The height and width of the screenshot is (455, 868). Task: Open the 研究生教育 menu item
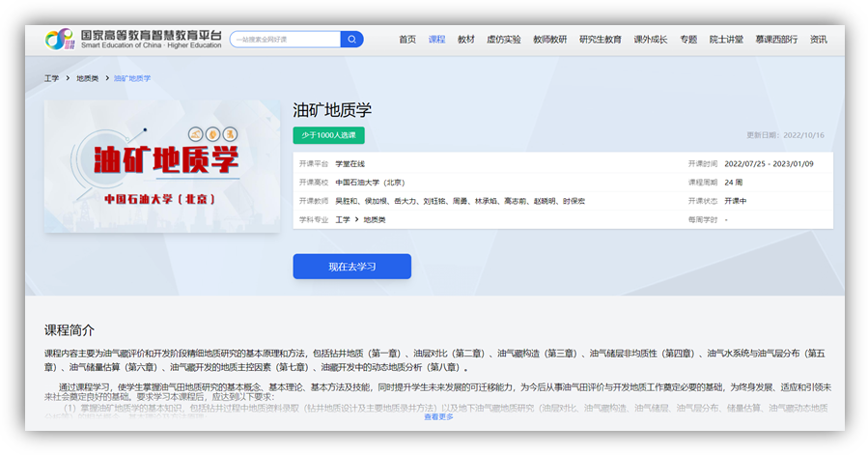600,40
